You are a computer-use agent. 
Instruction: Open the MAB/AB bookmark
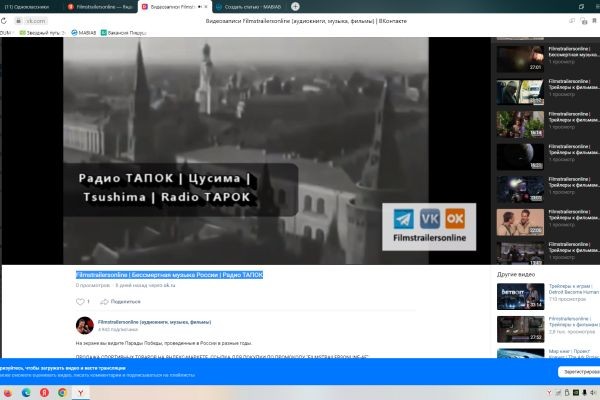point(83,33)
